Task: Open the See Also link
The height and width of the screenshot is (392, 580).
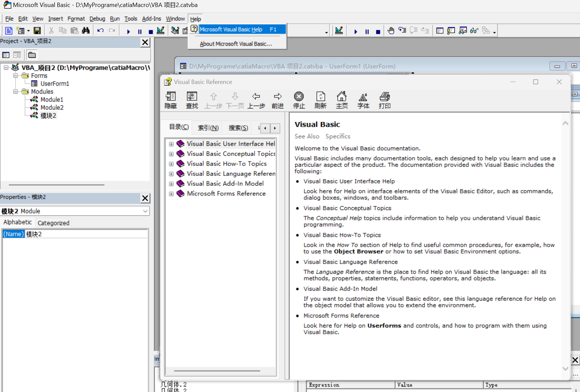Action: (307, 136)
